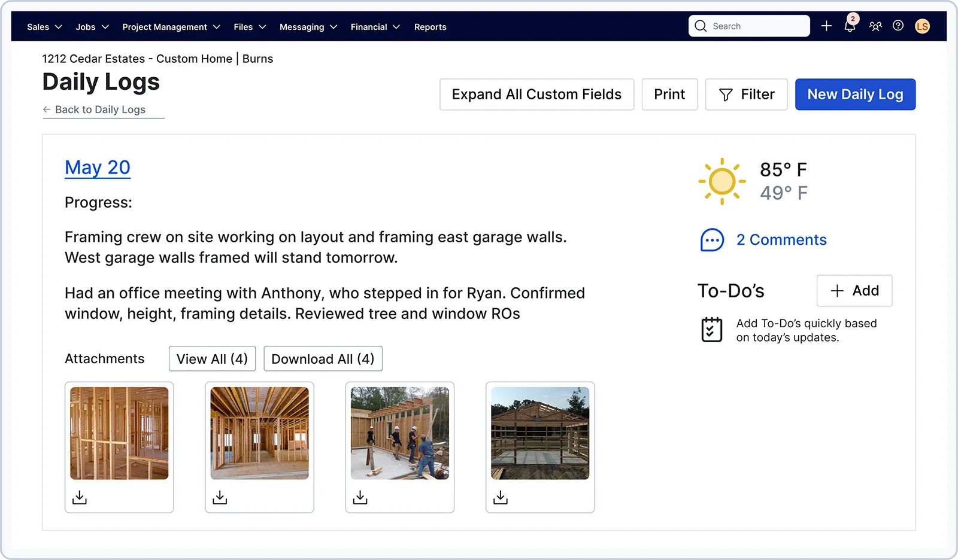Click the LS user avatar
Image resolution: width=958 pixels, height=560 pixels.
pos(922,26)
